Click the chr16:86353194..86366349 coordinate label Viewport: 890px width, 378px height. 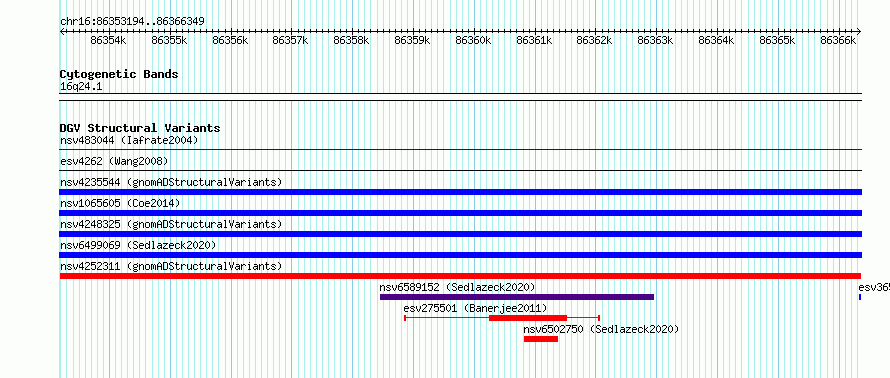pos(132,22)
